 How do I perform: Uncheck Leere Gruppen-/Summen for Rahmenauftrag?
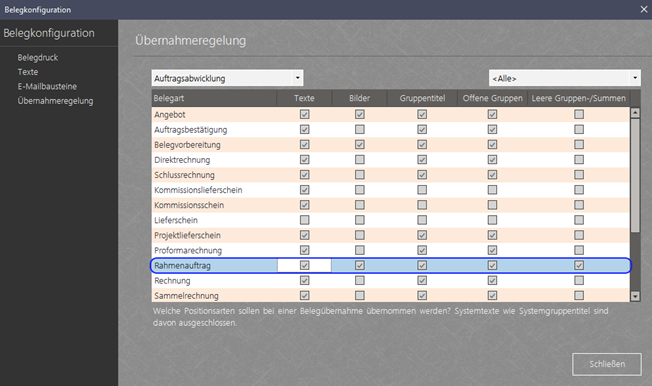[x=579, y=265]
